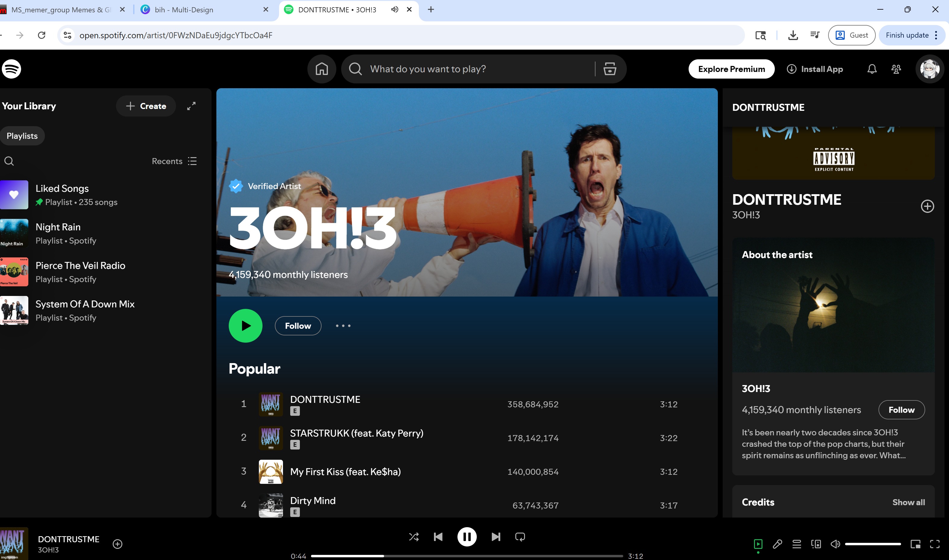The image size is (949, 560).
Task: Expand Your Library panel
Action: click(x=191, y=106)
